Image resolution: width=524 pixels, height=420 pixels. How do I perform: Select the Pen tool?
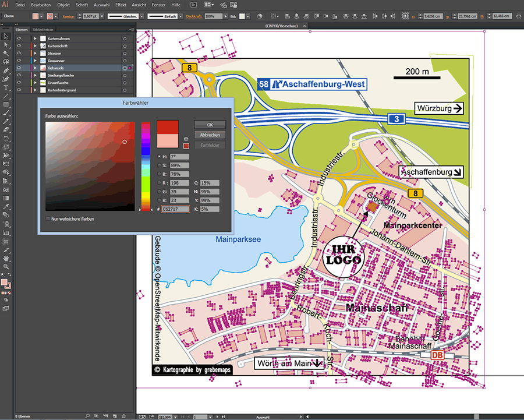6,70
